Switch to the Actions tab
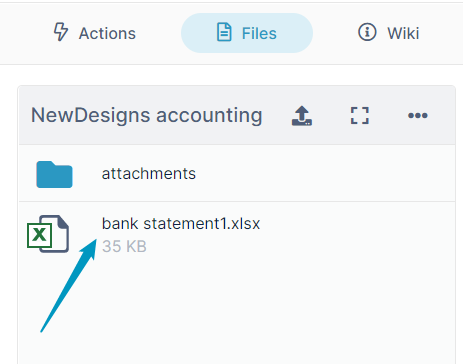463x364 pixels. (95, 33)
